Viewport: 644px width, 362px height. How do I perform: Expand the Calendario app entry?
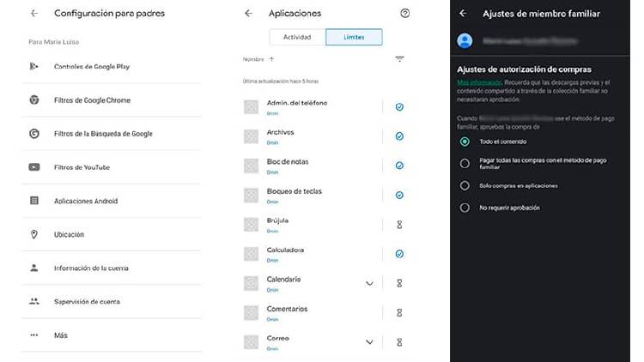tap(369, 283)
